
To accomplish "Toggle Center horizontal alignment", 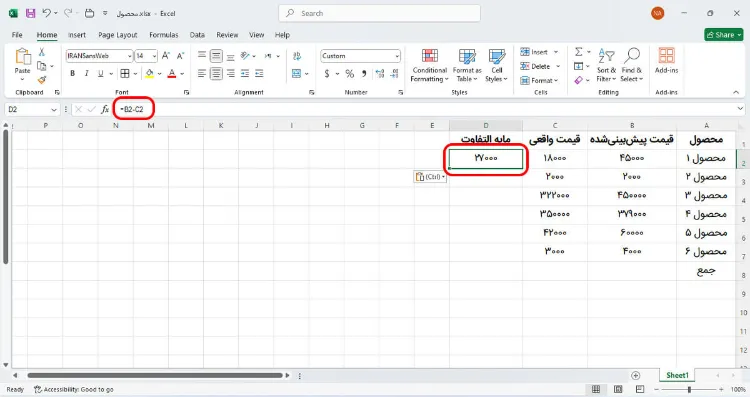I will [x=216, y=74].
